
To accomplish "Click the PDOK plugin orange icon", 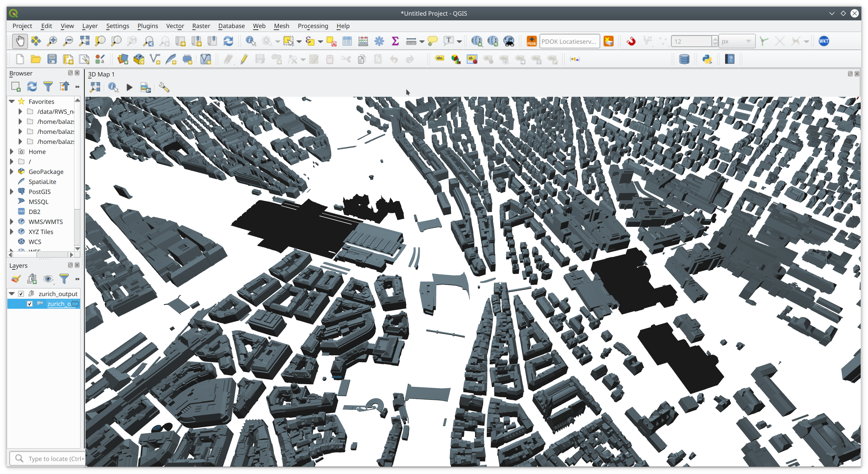I will coord(531,41).
